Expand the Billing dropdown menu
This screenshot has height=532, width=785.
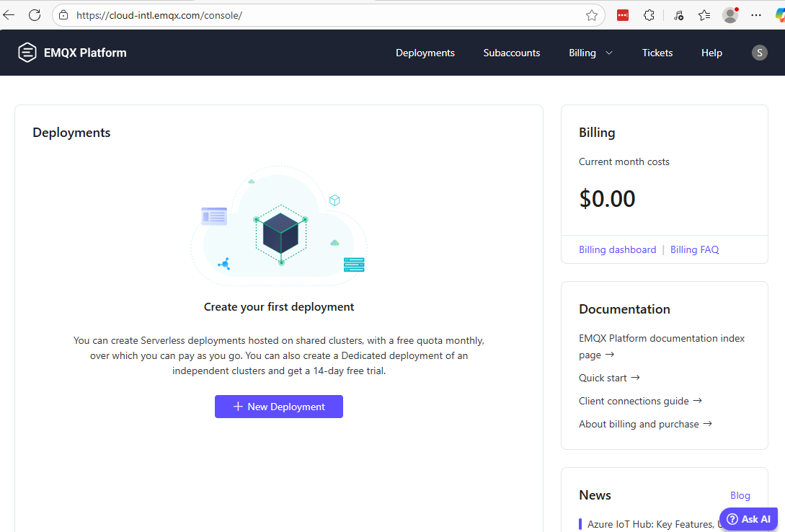[590, 53]
